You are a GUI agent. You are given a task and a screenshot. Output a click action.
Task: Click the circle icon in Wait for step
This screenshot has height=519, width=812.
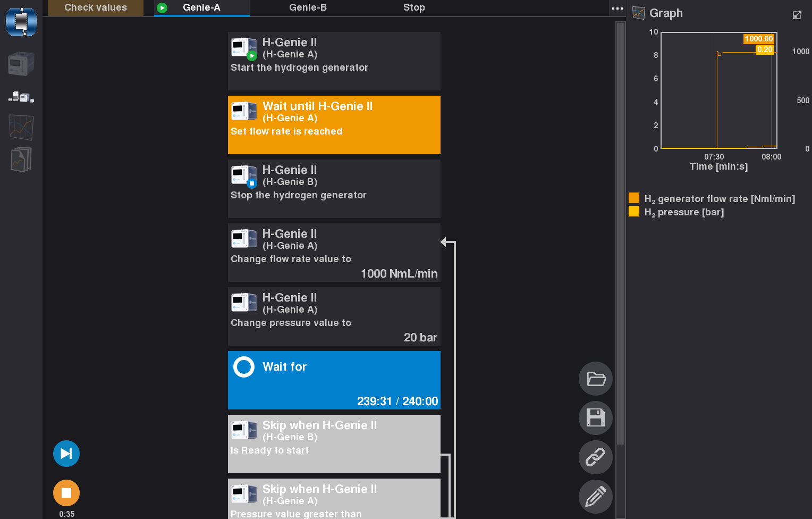pyautogui.click(x=244, y=367)
